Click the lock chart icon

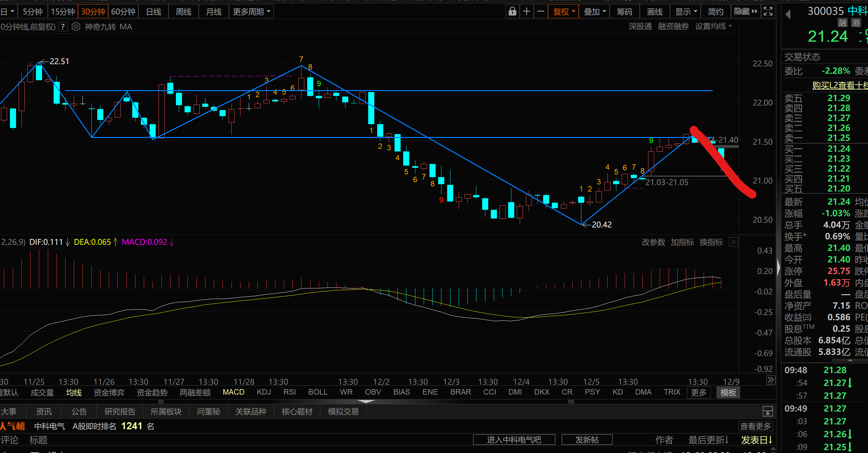pos(512,12)
